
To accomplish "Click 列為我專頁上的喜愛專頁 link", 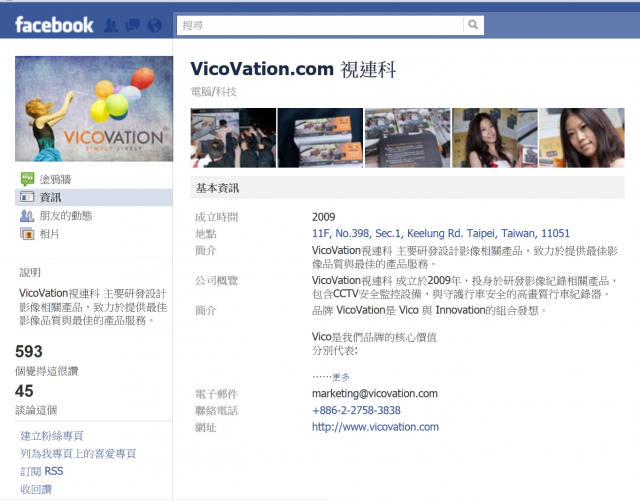I will (x=78, y=454).
